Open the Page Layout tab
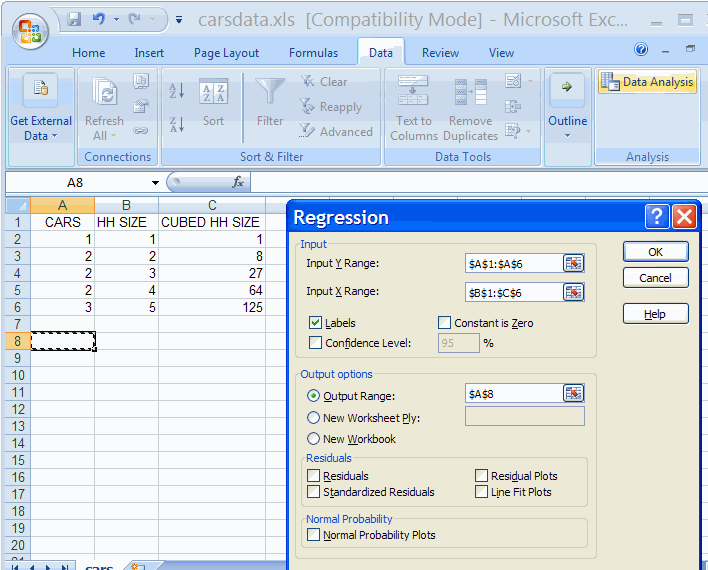 [x=226, y=53]
